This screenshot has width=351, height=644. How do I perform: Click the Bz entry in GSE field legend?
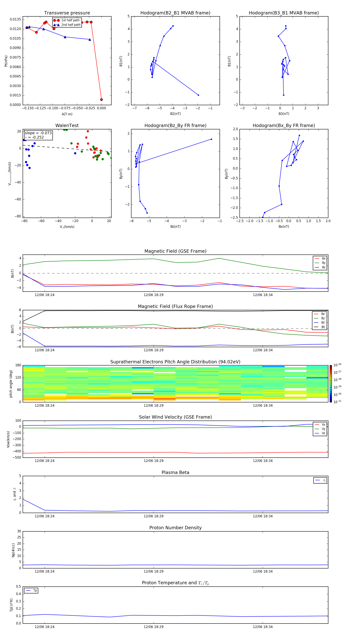click(x=320, y=268)
